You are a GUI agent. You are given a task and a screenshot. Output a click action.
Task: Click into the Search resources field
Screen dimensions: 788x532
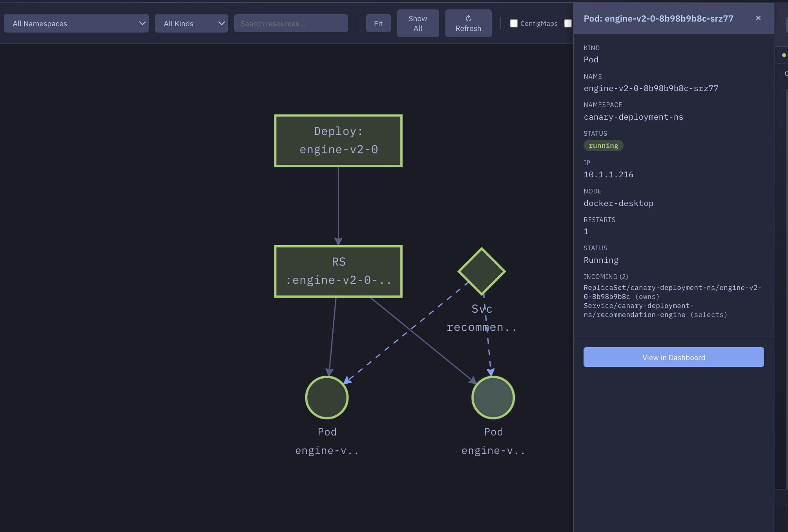pyautogui.click(x=290, y=23)
